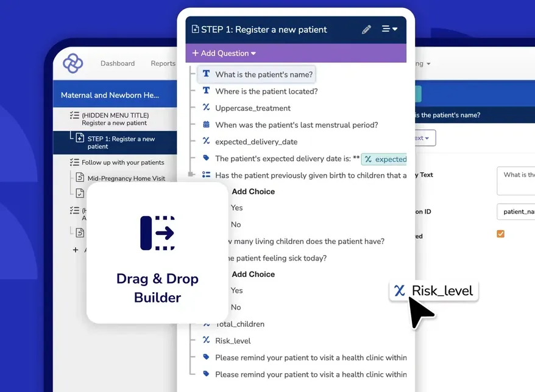Click multiple choice icon beside 'Has the patient previously given birth'
Viewport: 535px width, 392px height.
(x=206, y=175)
